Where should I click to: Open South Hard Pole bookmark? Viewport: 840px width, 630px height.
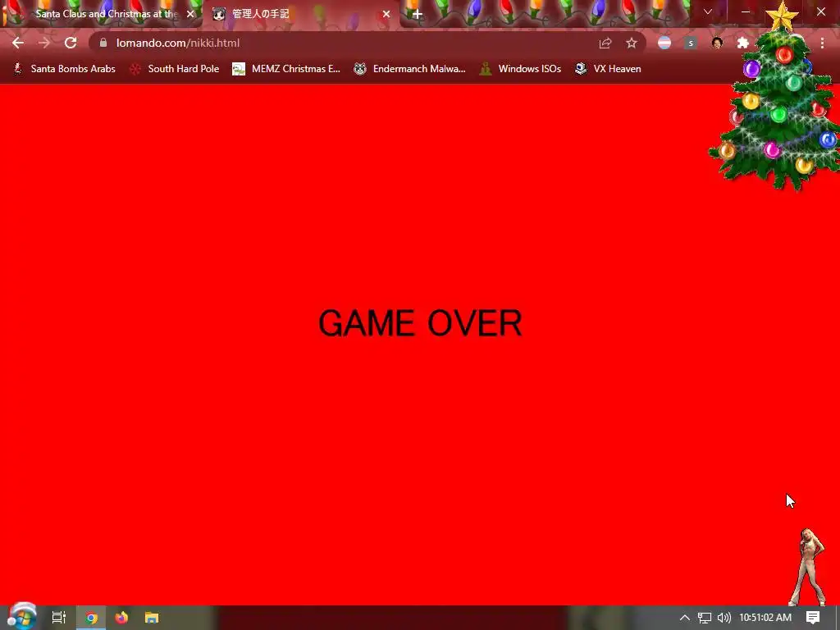click(175, 69)
